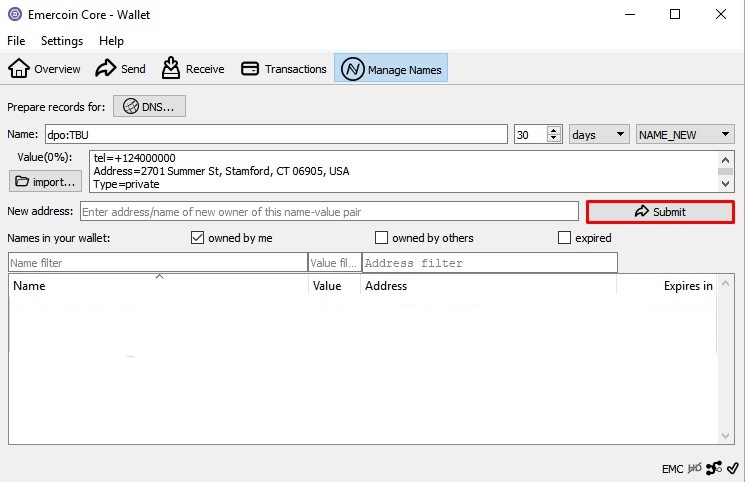
Task: Click the Value filter field
Action: tap(335, 262)
